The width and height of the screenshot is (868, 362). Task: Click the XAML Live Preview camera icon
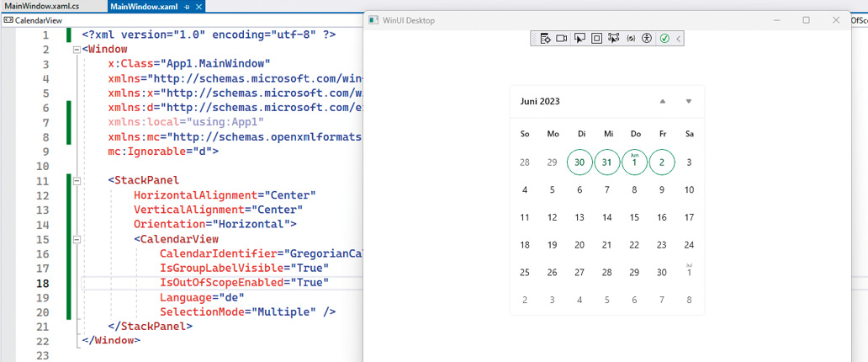[562, 38]
